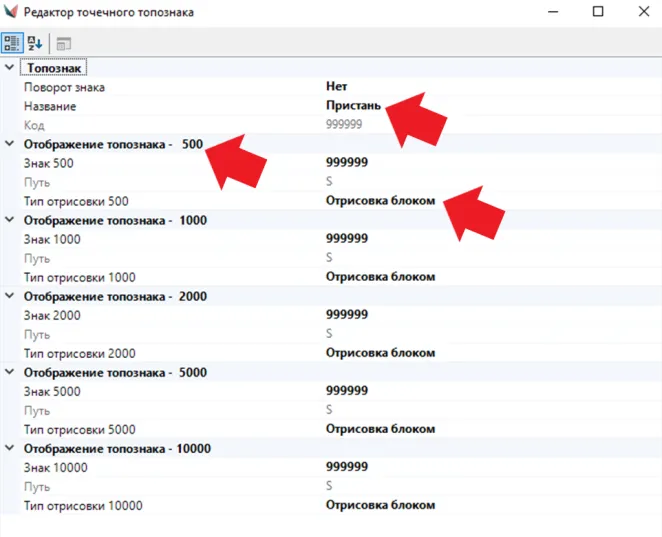
Task: Select the Тип отрисовки 10000 property label
Action: point(83,506)
